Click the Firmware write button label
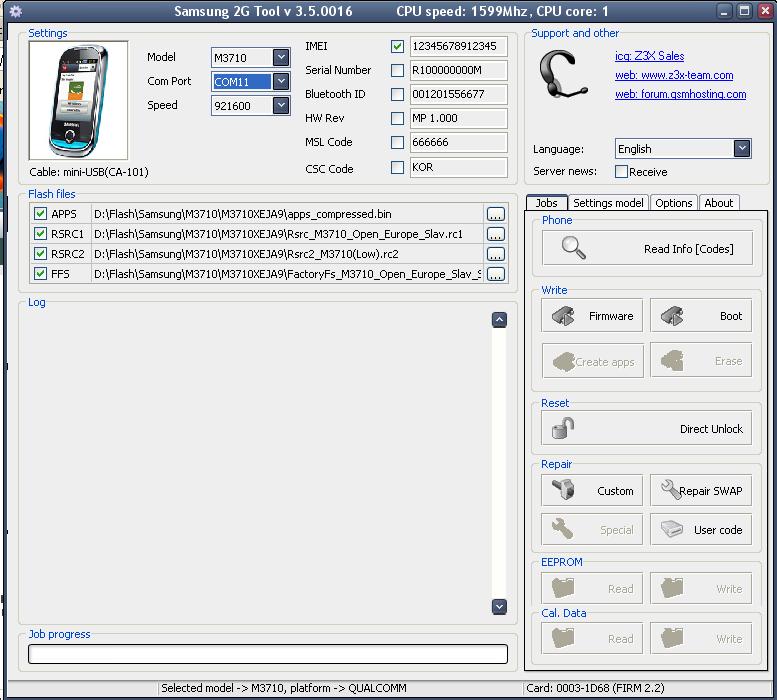The image size is (777, 700). pyautogui.click(x=611, y=316)
